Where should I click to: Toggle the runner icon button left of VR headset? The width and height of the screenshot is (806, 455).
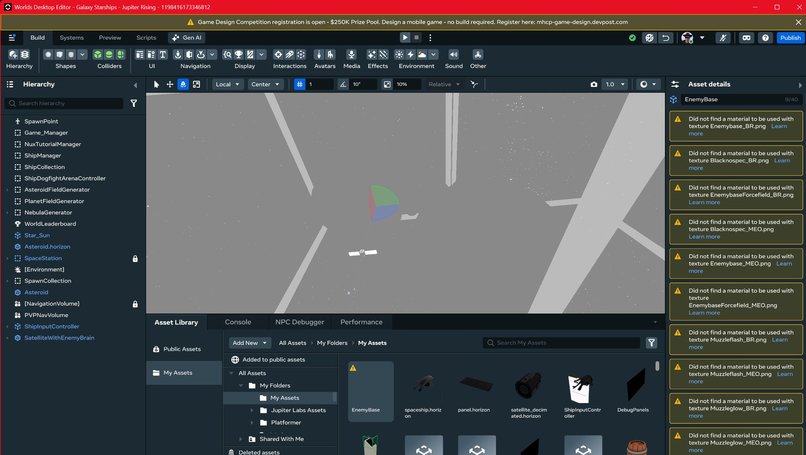(x=723, y=38)
